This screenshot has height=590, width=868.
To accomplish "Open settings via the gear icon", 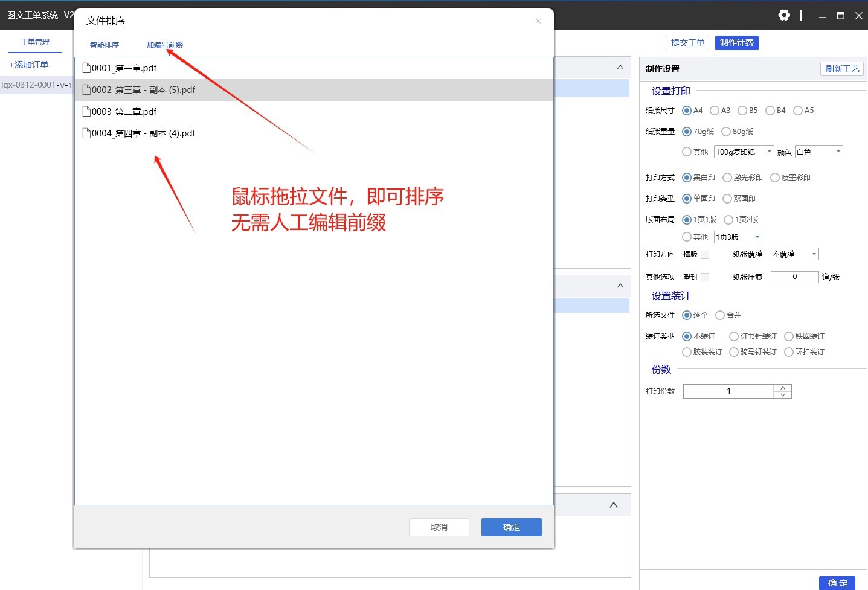I will pos(784,15).
